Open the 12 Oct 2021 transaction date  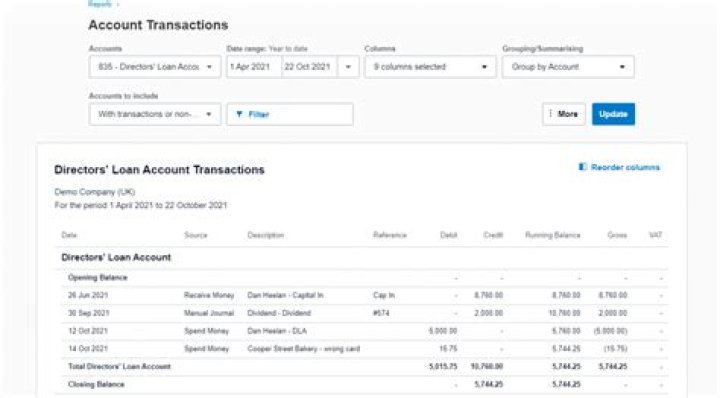(x=88, y=331)
